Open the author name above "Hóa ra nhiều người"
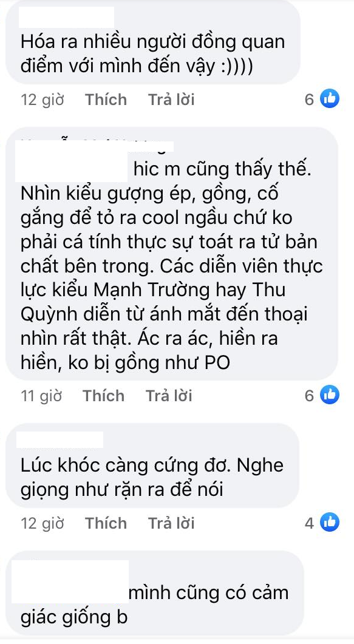Image resolution: width=354 pixels, height=644 pixels. coord(66,18)
